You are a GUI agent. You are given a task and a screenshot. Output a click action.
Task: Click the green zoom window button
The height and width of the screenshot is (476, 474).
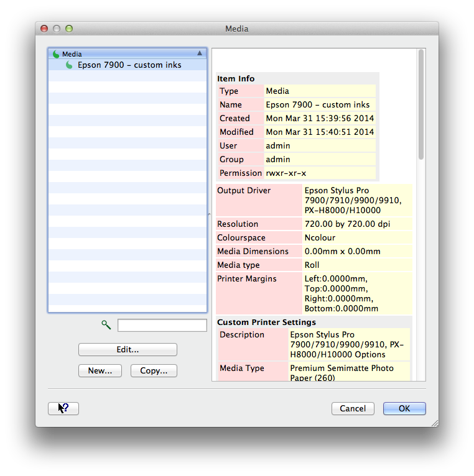click(69, 29)
